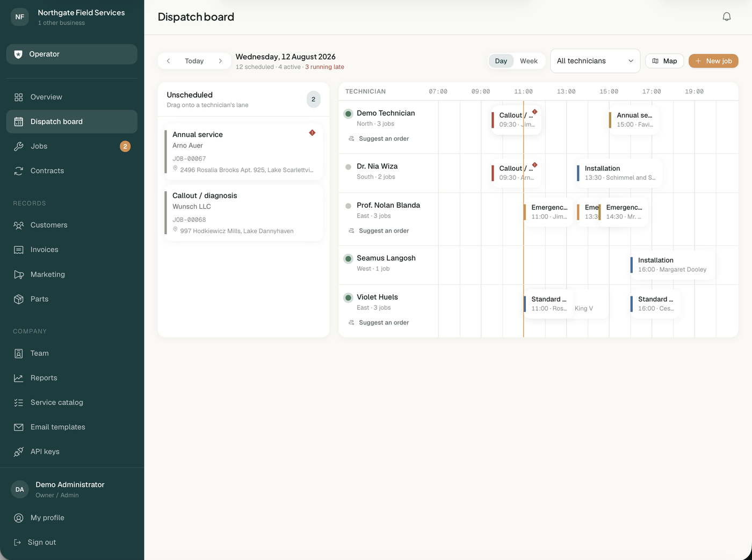Image resolution: width=752 pixels, height=560 pixels.
Task: Open Demo Administrator account entry
Action: coord(71,489)
